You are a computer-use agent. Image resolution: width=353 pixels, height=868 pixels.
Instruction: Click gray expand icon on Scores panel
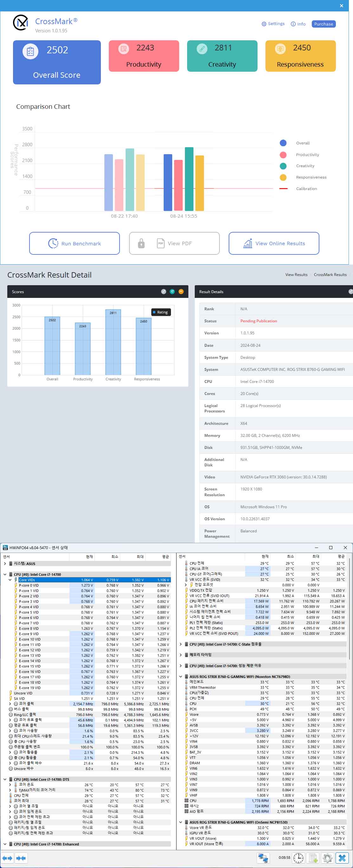[x=164, y=292]
